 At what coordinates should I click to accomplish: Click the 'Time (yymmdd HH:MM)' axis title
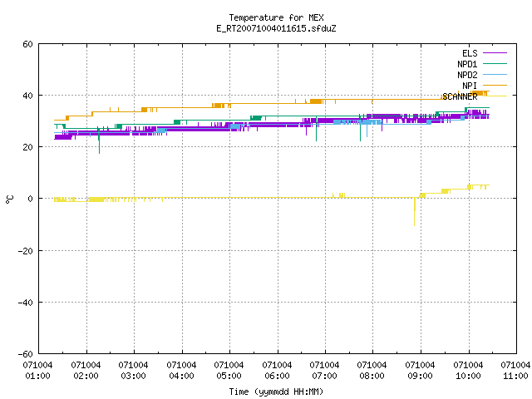276,392
